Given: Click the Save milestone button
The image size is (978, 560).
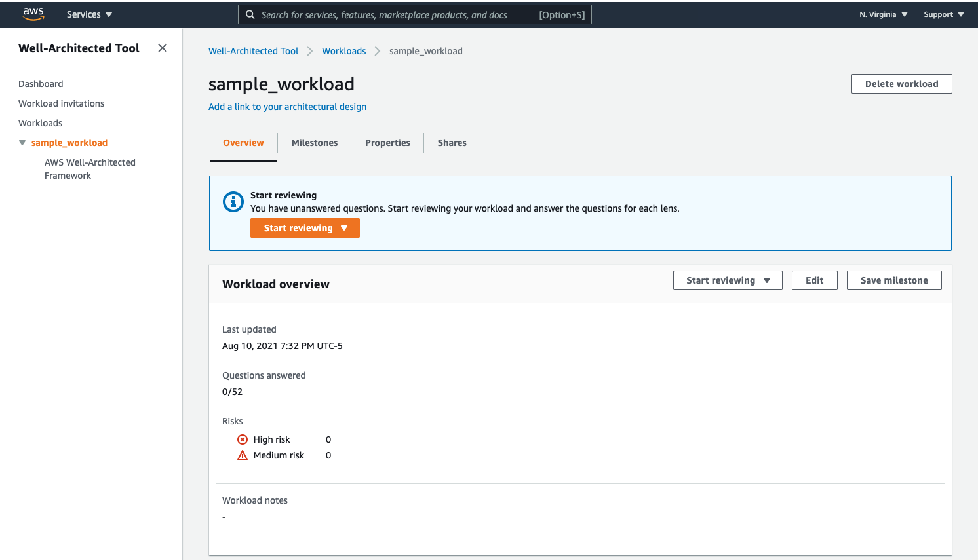Looking at the screenshot, I should [894, 280].
